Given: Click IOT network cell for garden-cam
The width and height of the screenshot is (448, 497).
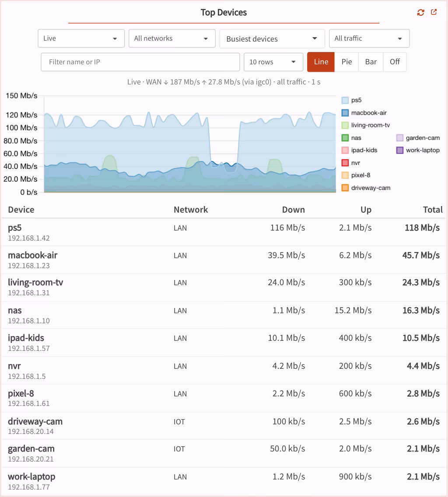Looking at the screenshot, I should (179, 449).
